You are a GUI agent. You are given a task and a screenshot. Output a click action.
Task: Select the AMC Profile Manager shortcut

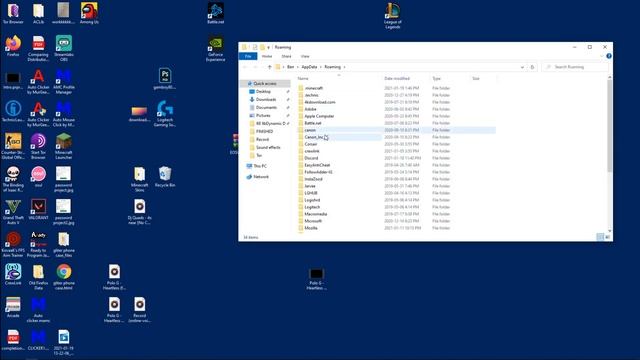point(64,81)
